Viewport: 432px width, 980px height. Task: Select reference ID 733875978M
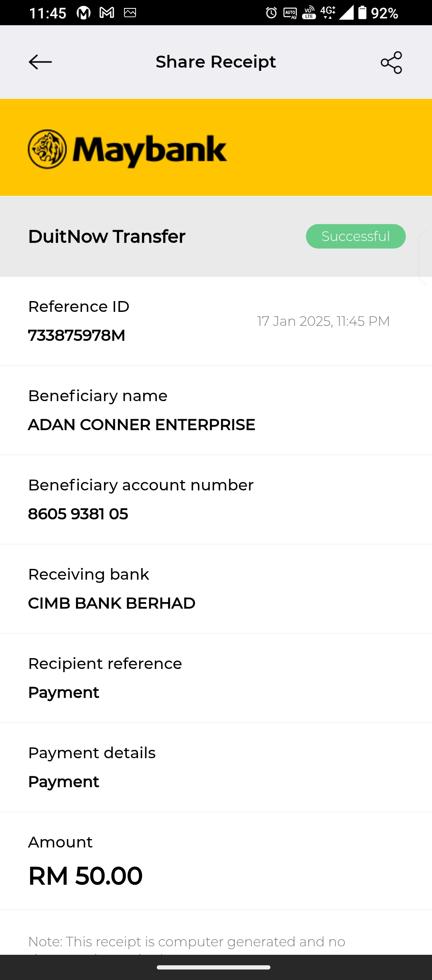[x=77, y=335]
